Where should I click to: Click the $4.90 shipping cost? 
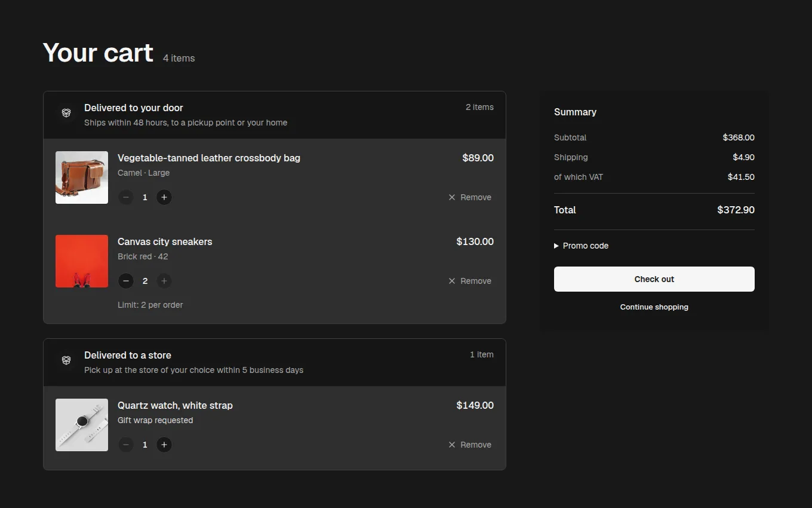(x=744, y=157)
